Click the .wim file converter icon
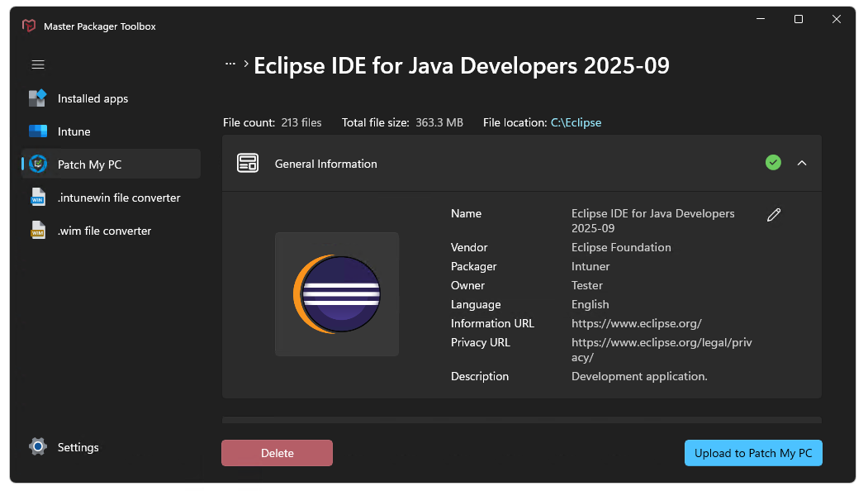Viewport: 868px width, 491px height. click(38, 231)
